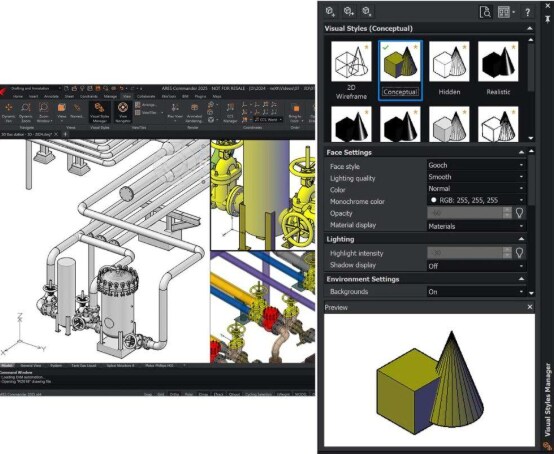Screen dimensions: 554x454
Task: Close the Preview pane
Action: click(530, 307)
